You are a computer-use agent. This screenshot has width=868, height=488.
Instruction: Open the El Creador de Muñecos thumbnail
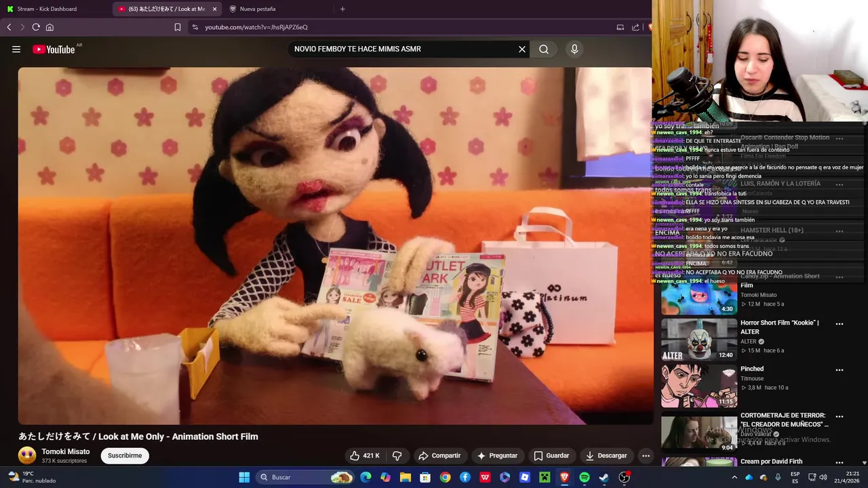699,432
